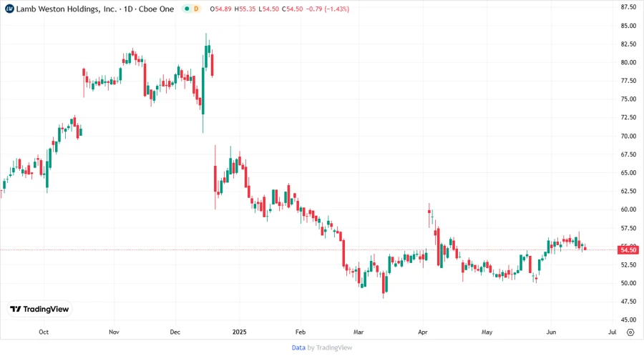644x356 pixels.
Task: Click the 50.00 price axis label
Action: point(628,283)
